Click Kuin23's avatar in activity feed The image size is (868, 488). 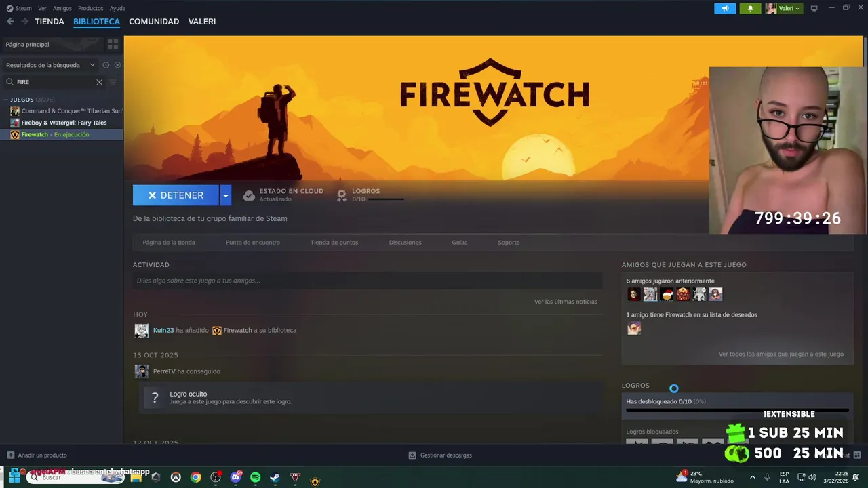click(x=141, y=330)
